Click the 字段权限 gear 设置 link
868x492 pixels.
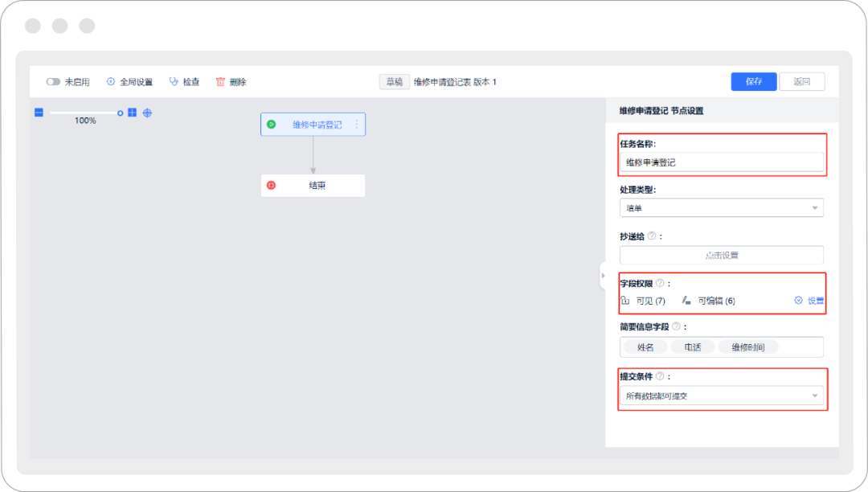pos(809,301)
